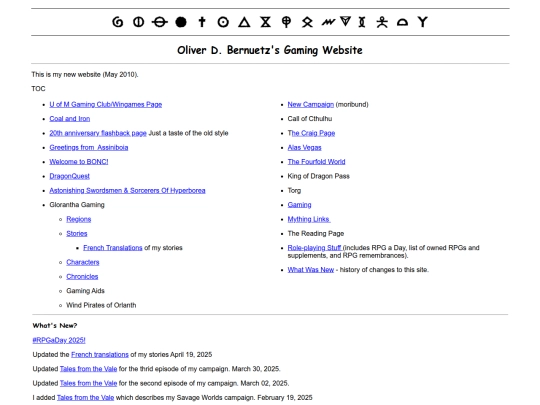Click the What's New? heading

[55, 326]
